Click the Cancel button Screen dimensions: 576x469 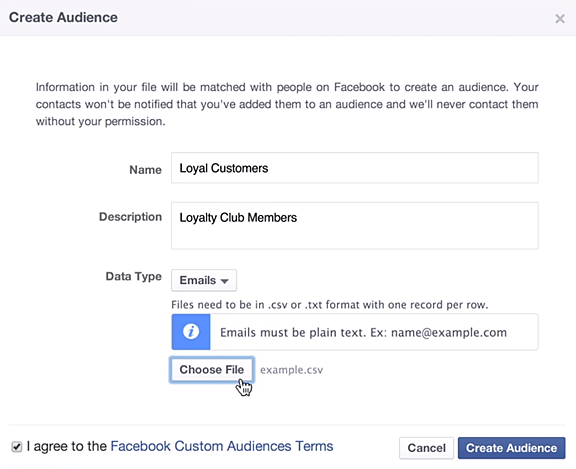[x=426, y=448]
